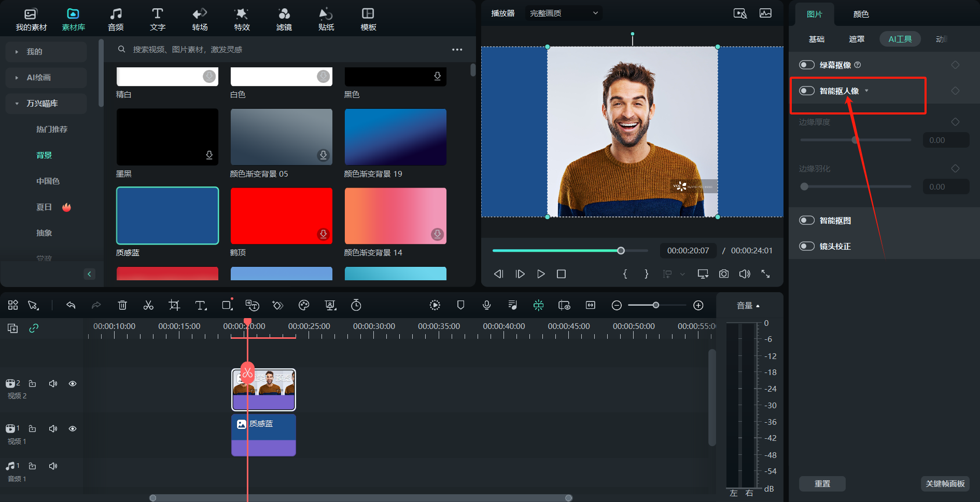Hide the 视频 2 track with eye icon
The width and height of the screenshot is (980, 502).
coord(73,383)
